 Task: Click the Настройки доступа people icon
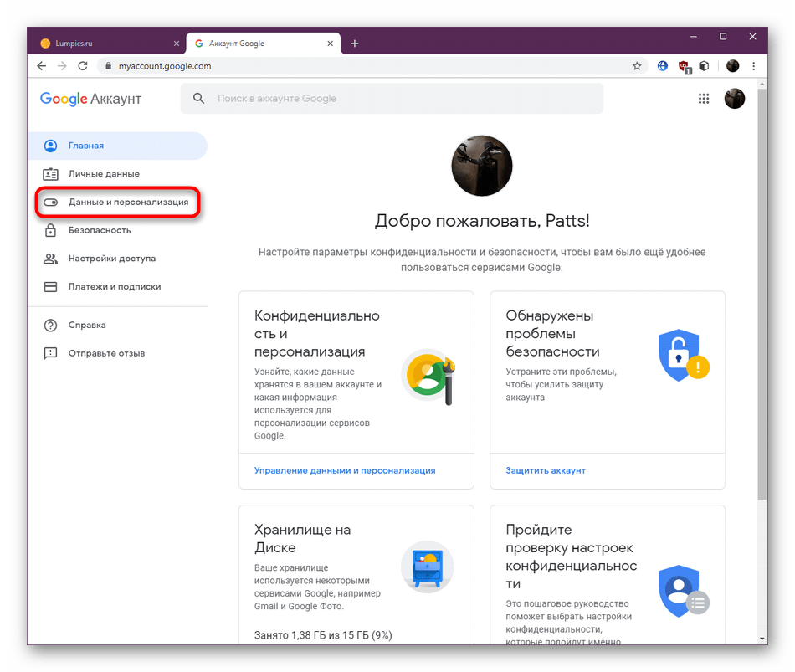point(51,259)
